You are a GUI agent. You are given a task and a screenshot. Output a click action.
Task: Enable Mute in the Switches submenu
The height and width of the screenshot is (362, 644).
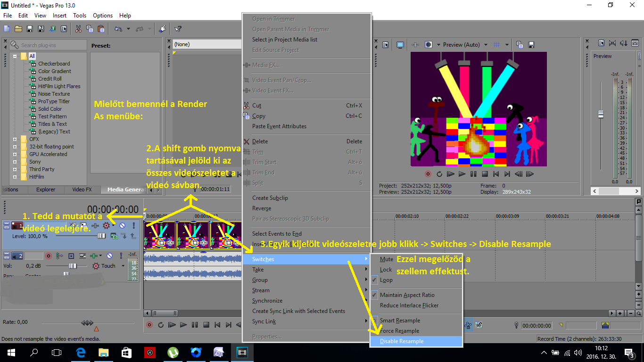click(416, 259)
